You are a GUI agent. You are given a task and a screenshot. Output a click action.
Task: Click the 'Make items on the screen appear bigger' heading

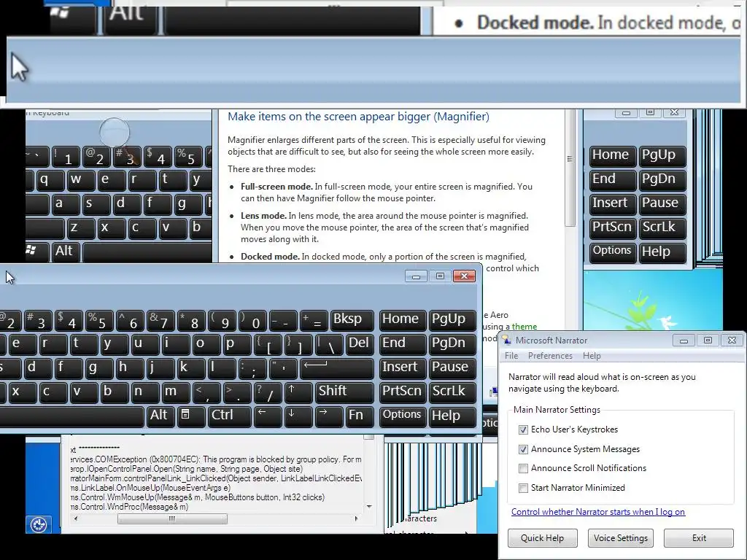point(358,117)
